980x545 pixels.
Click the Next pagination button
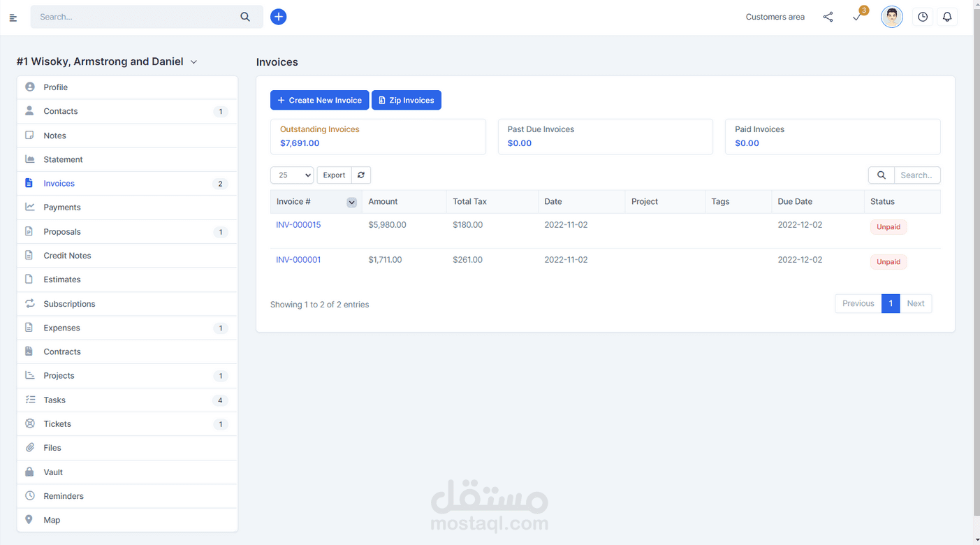[915, 303]
